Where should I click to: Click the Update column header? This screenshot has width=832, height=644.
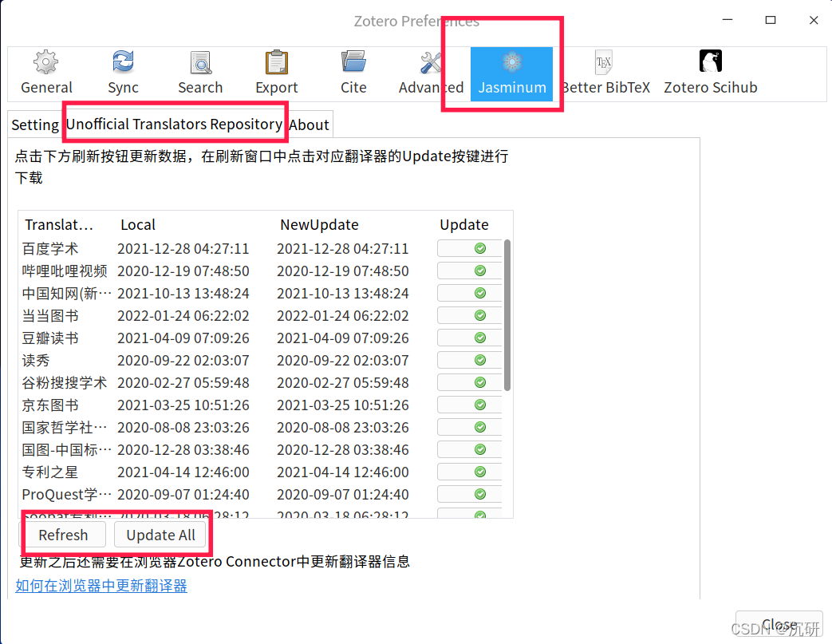point(464,224)
